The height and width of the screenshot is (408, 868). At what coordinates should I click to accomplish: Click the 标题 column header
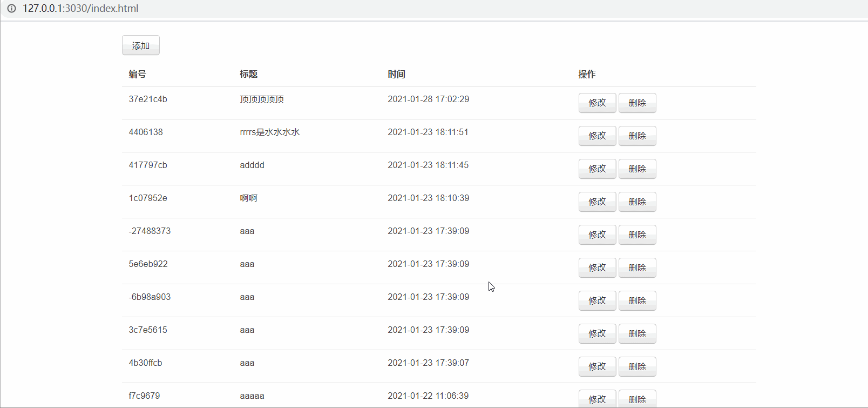[248, 74]
